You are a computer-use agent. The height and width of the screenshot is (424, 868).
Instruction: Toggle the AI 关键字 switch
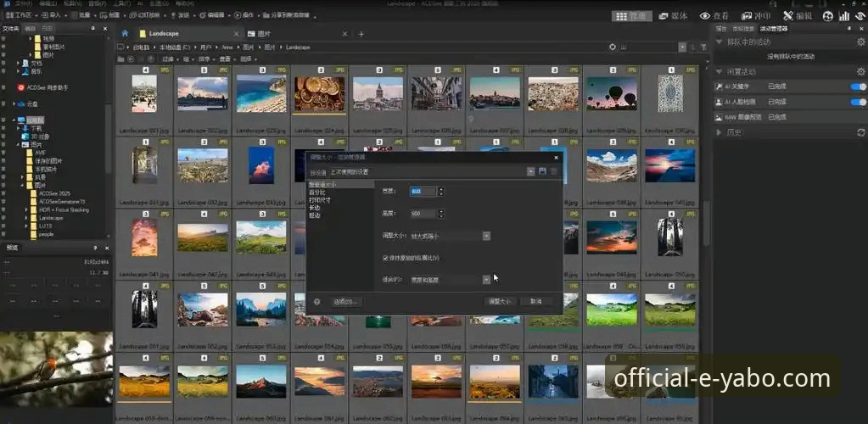click(858, 86)
